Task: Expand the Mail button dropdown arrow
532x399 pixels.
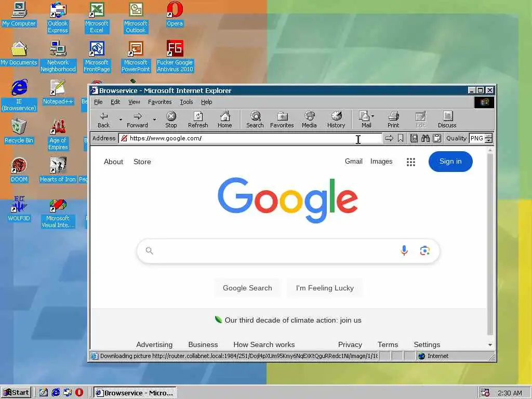Action: tap(373, 116)
